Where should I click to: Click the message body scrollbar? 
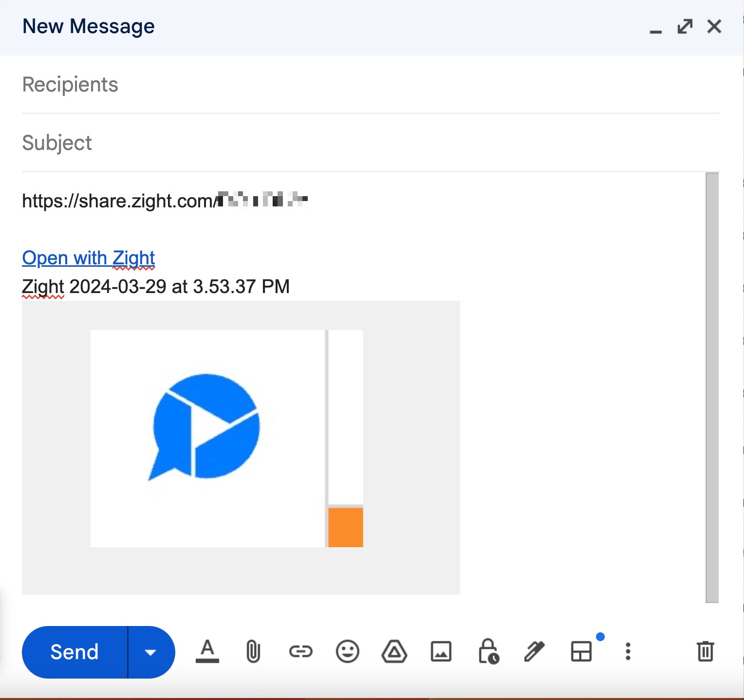click(712, 387)
